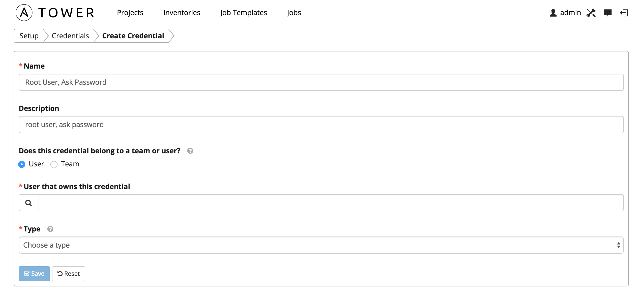
Task: Click the Description input field
Action: point(321,125)
